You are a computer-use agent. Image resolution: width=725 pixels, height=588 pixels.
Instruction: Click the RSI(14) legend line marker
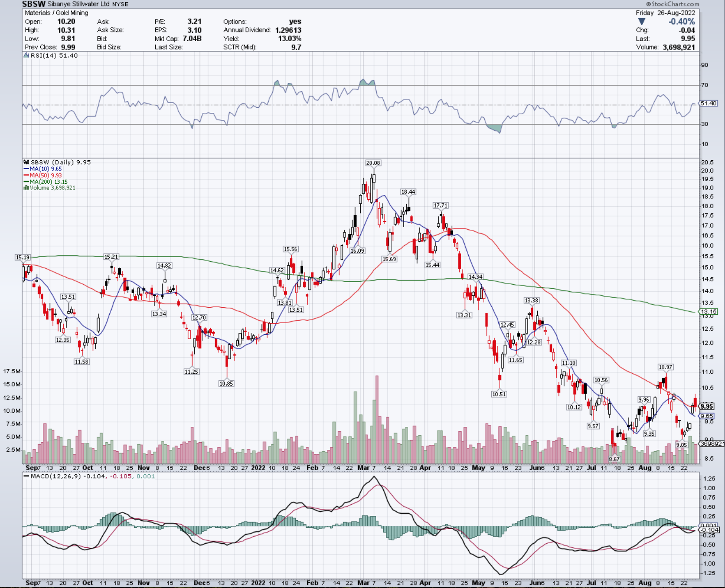click(27, 56)
